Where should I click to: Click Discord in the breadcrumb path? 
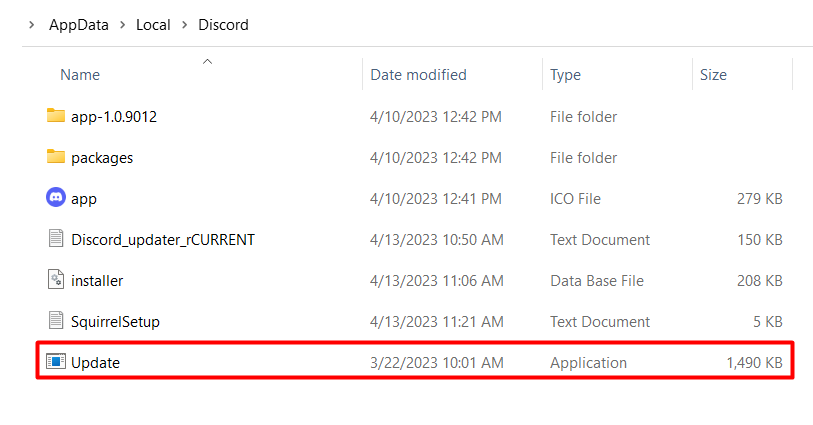pos(223,25)
